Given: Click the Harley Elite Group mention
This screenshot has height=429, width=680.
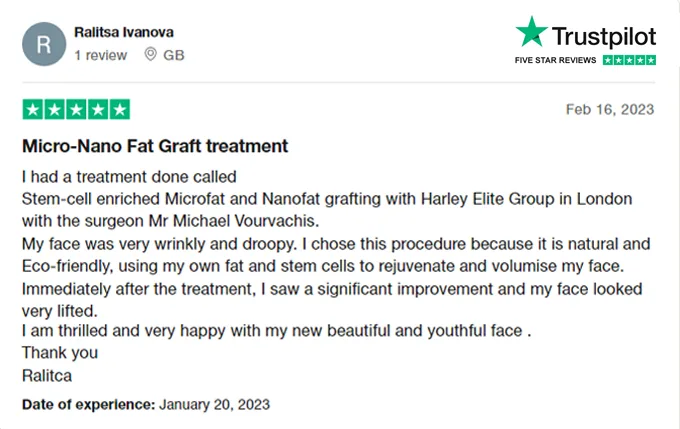Looking at the screenshot, I should pos(487,199).
